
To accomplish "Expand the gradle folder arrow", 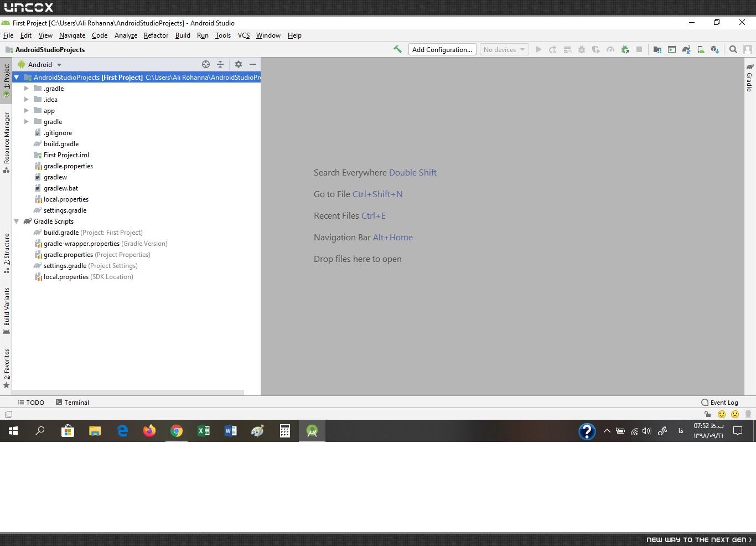I will [27, 121].
